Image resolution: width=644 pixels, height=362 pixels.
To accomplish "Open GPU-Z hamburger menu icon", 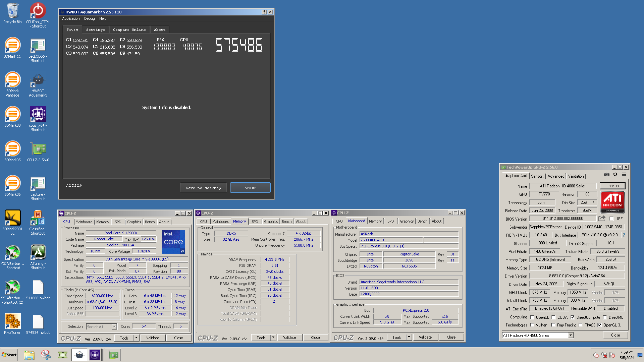I will pyautogui.click(x=624, y=174).
